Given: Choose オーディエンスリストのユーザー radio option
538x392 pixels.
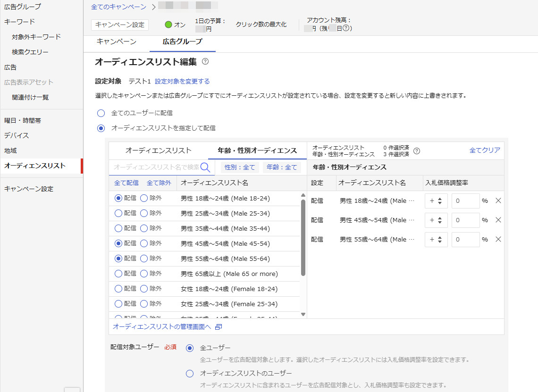Looking at the screenshot, I should (x=190, y=374).
